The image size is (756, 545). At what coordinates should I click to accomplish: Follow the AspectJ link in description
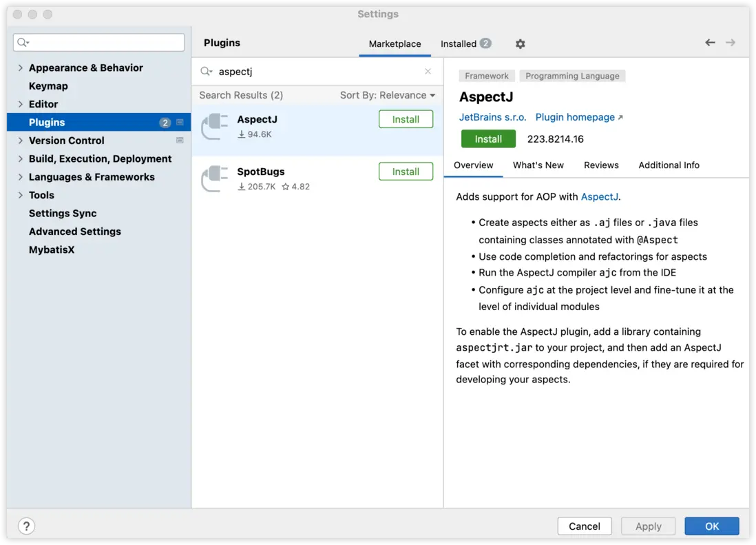599,197
